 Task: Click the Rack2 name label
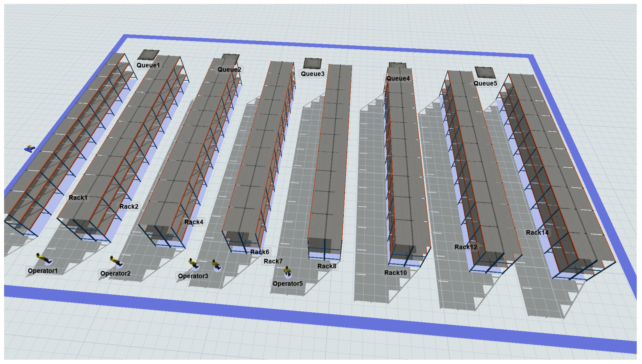click(x=129, y=207)
